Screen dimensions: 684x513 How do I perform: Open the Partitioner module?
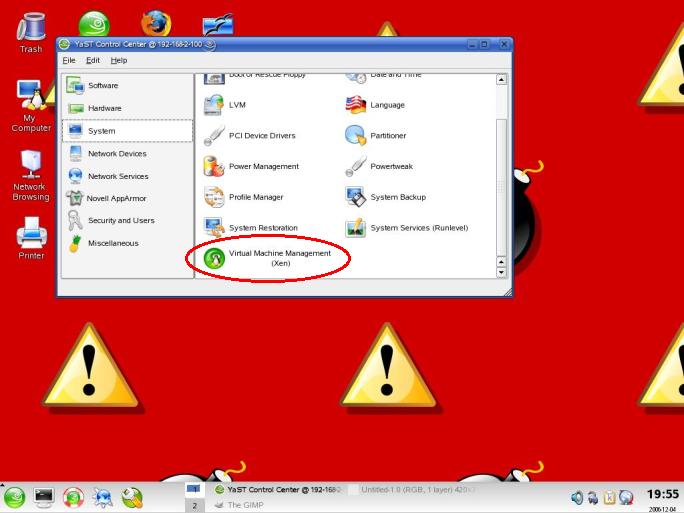pos(376,136)
